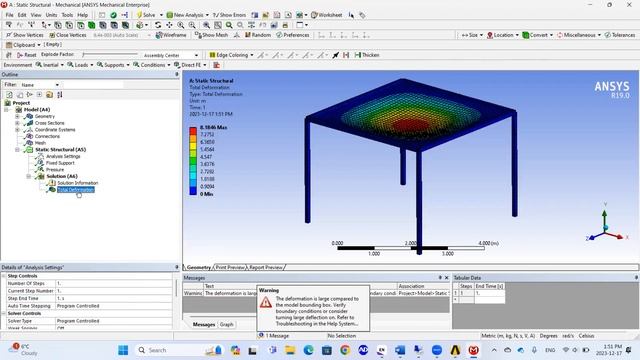Select Solution Information tree item
This screenshot has width=640, height=360.
pos(78,183)
